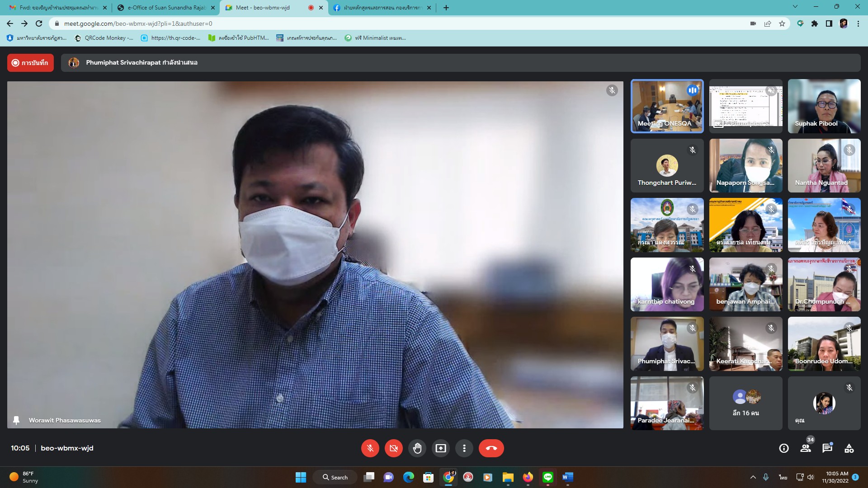868x488 pixels.
Task: Switch to e-Office of Suan Sunandha tab
Action: point(165,8)
